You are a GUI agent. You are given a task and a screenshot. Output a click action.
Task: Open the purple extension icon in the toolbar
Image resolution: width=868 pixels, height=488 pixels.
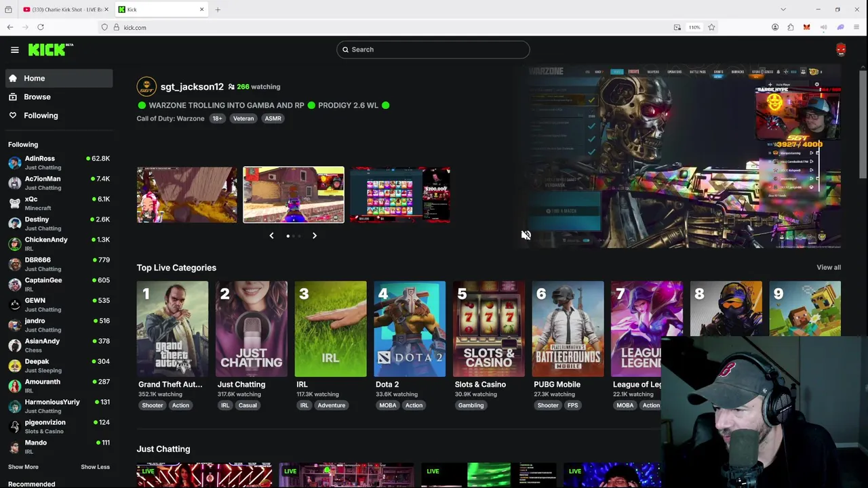840,27
